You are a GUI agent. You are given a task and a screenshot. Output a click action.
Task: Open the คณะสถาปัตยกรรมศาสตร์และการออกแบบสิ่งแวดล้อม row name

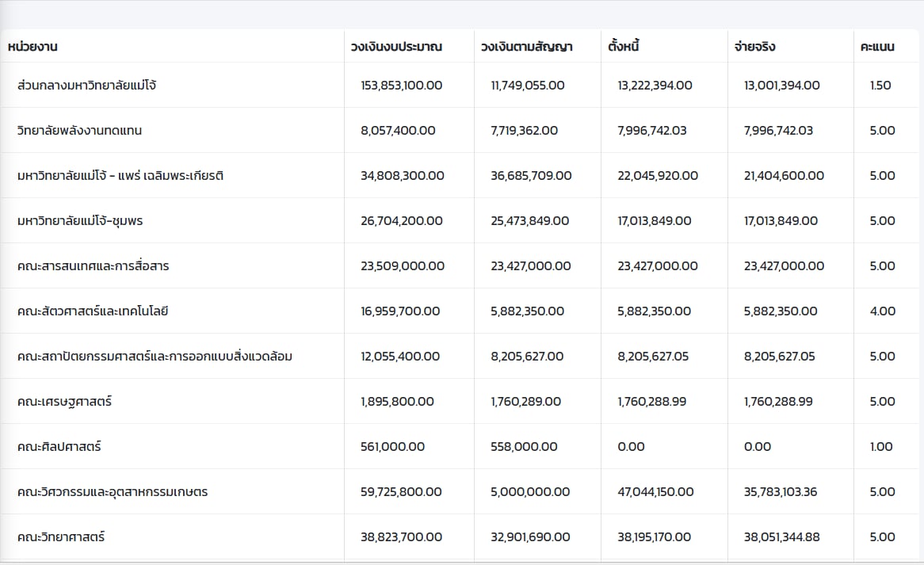(155, 356)
